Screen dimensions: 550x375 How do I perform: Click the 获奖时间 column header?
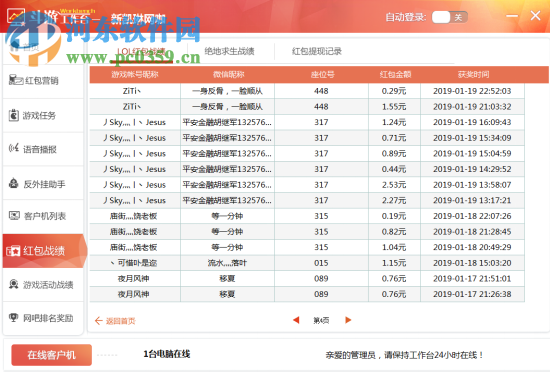(x=473, y=74)
